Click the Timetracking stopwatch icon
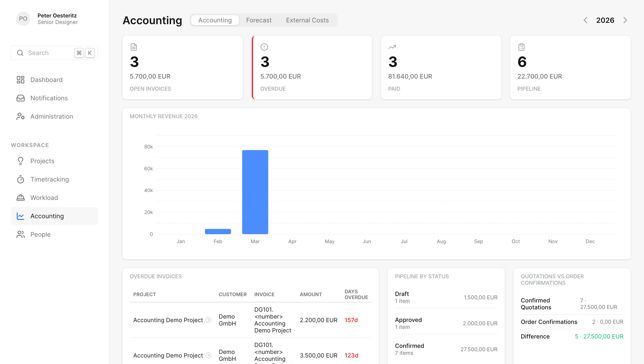This screenshot has width=644, height=364. [x=21, y=179]
